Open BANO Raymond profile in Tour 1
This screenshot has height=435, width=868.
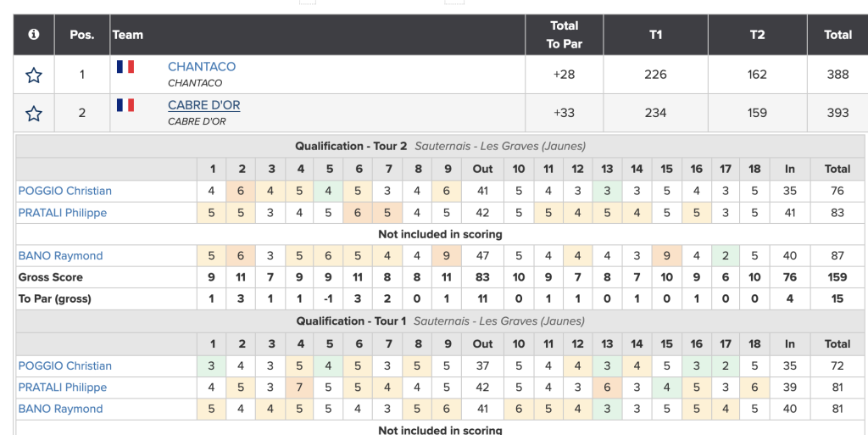click(x=60, y=409)
